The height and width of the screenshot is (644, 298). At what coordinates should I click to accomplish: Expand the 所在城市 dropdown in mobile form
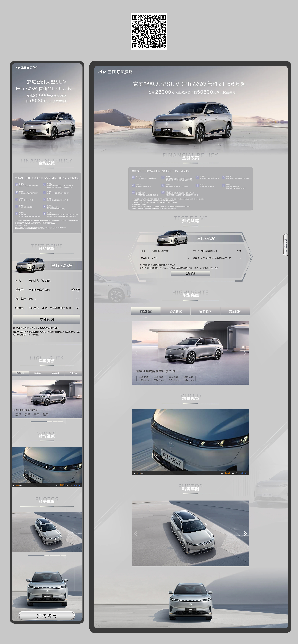[x=77, y=299]
